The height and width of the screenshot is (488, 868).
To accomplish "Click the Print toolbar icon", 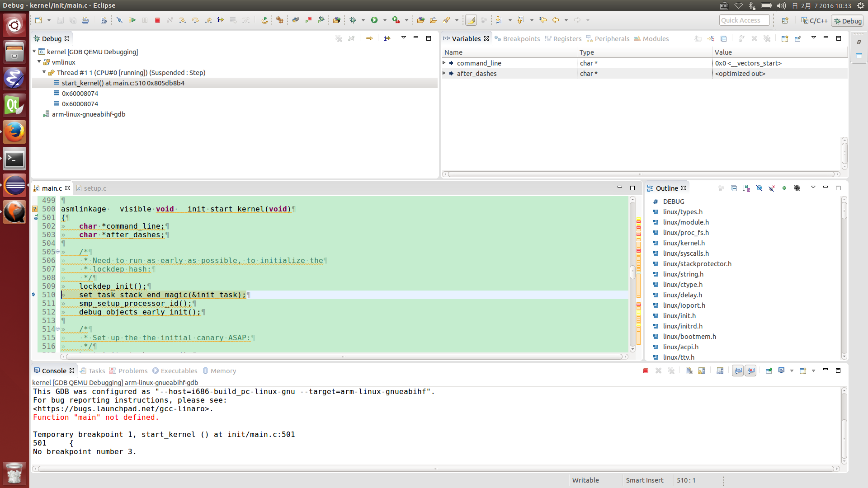I will coord(85,20).
